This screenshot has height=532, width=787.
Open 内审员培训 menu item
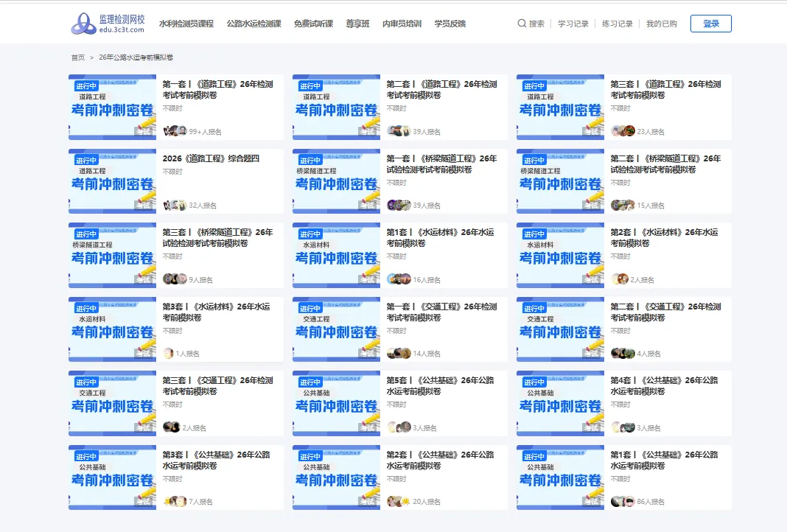[x=402, y=24]
